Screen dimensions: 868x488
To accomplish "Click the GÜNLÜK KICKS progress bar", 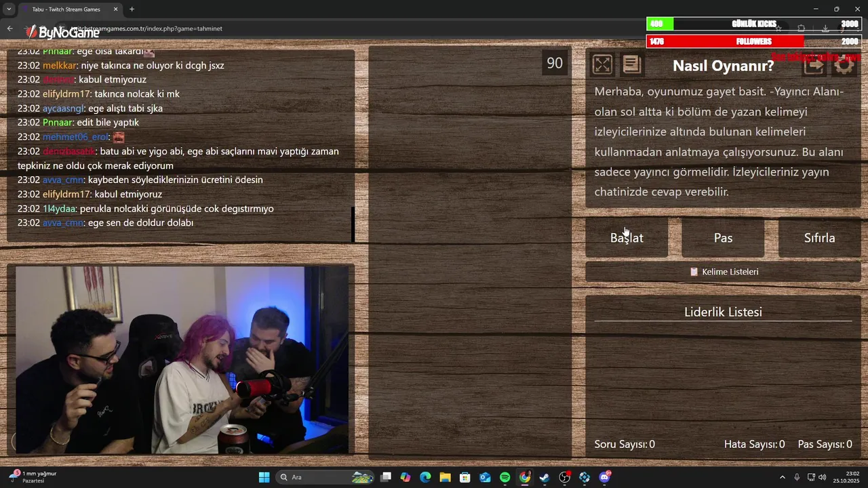I will [754, 24].
